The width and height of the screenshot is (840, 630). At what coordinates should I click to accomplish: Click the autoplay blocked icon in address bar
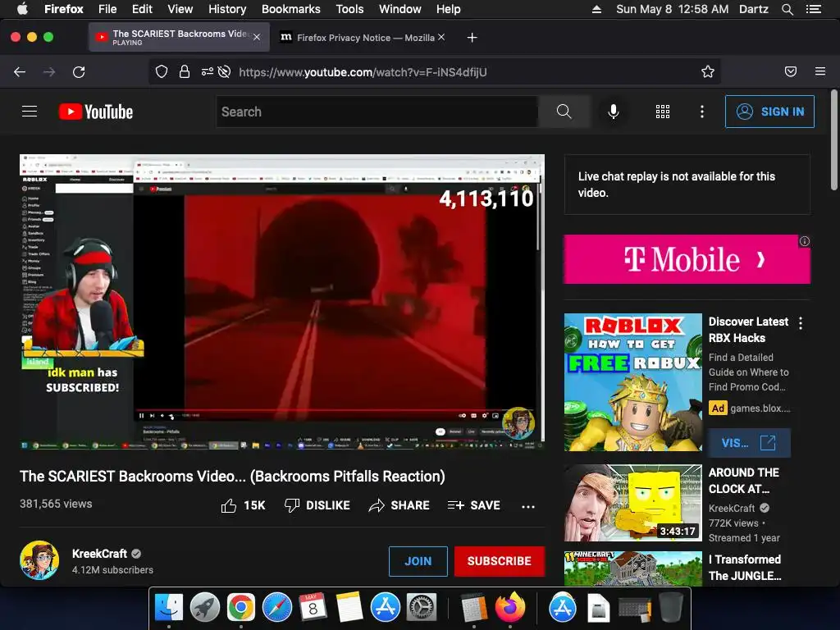point(225,72)
